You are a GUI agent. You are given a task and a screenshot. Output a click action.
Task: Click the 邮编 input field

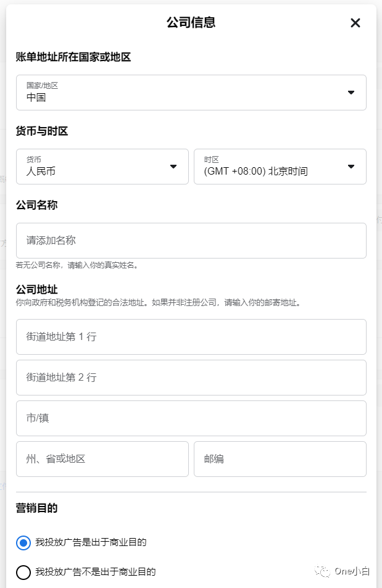click(280, 459)
